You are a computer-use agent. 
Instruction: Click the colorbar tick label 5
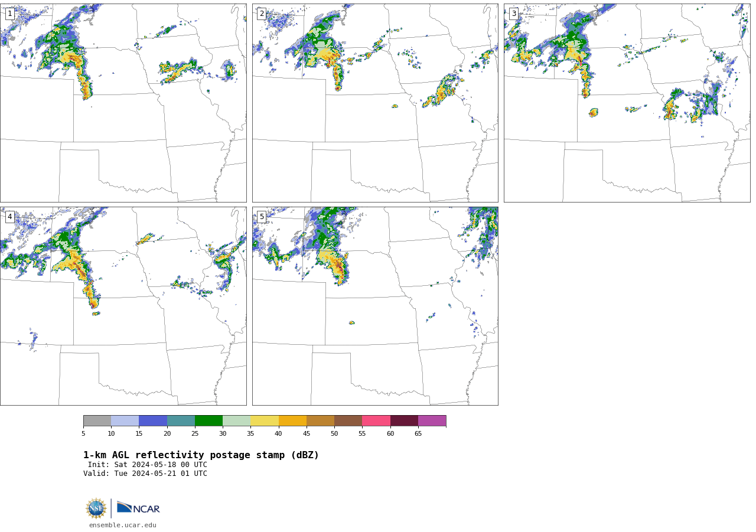(83, 434)
